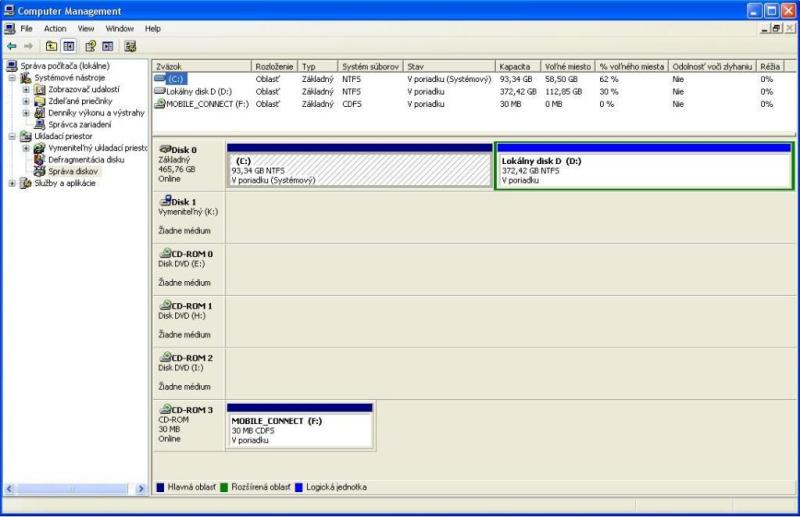Select the Defragmentácia disku tree item
Image resolution: width=800 pixels, height=517 pixels.
[x=85, y=159]
